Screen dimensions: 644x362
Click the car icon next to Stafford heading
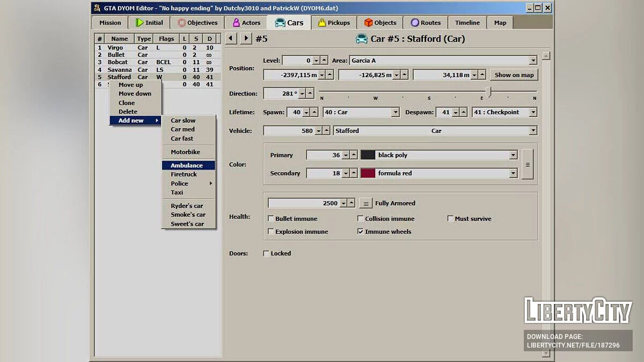click(x=361, y=39)
